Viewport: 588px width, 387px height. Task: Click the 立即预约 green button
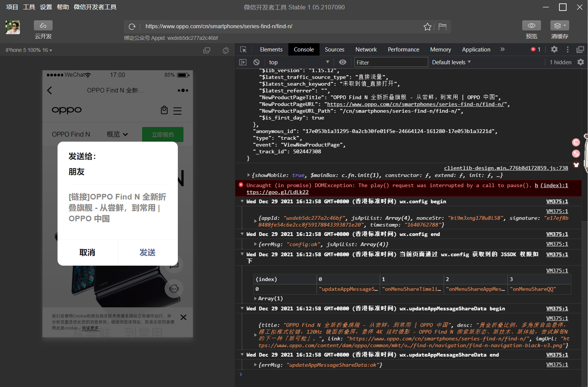click(163, 135)
